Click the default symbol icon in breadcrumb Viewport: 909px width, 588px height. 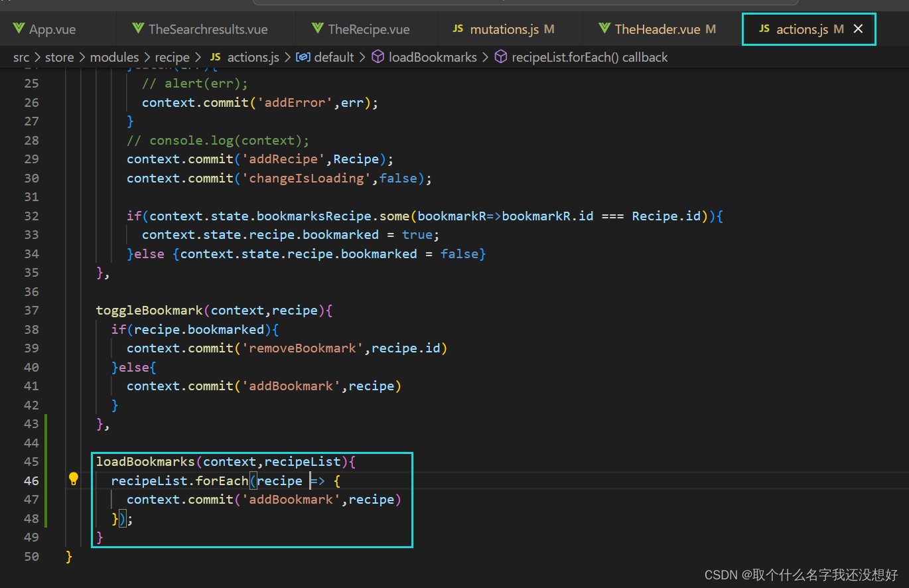coord(303,57)
